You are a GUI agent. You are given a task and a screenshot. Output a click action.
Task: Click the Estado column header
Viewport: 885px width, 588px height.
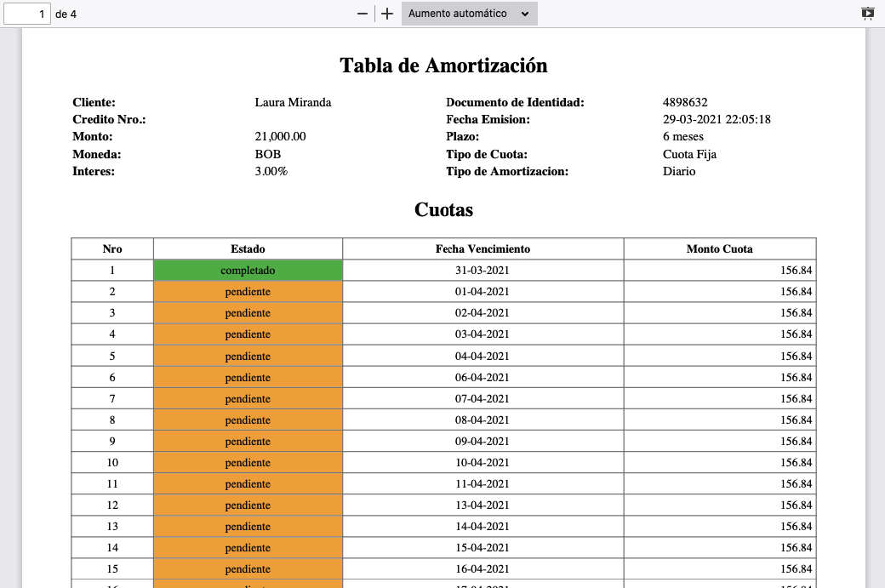pyautogui.click(x=248, y=249)
